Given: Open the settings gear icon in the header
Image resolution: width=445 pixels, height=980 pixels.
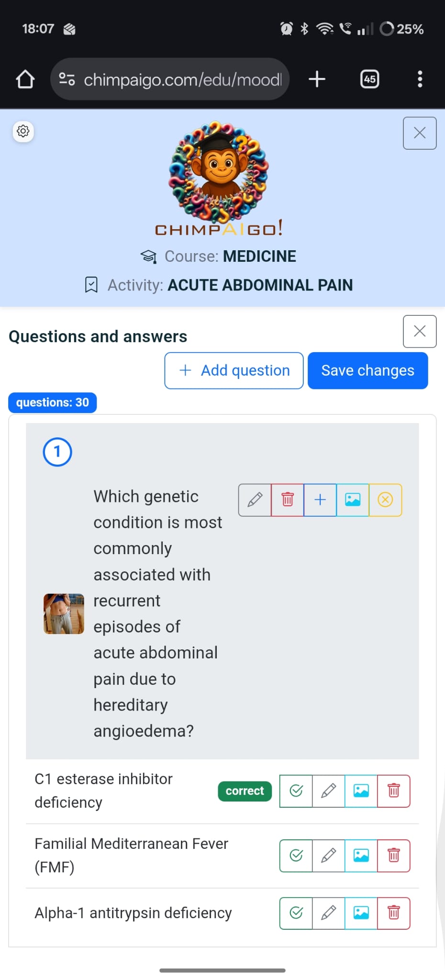Looking at the screenshot, I should point(23,131).
